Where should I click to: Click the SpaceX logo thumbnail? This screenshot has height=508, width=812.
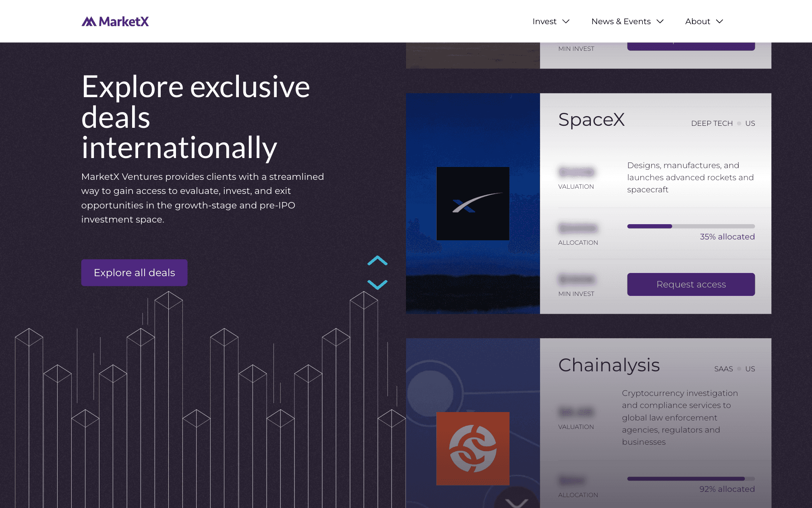(x=472, y=204)
